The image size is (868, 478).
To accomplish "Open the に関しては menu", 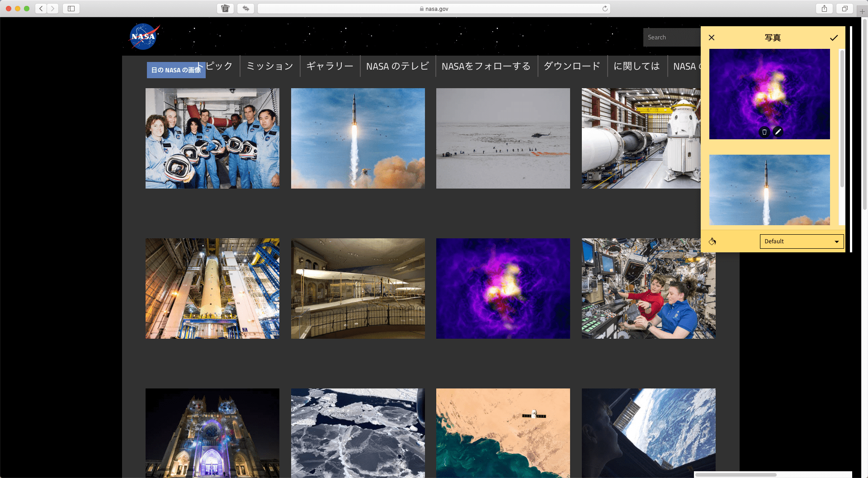I will pos(637,66).
